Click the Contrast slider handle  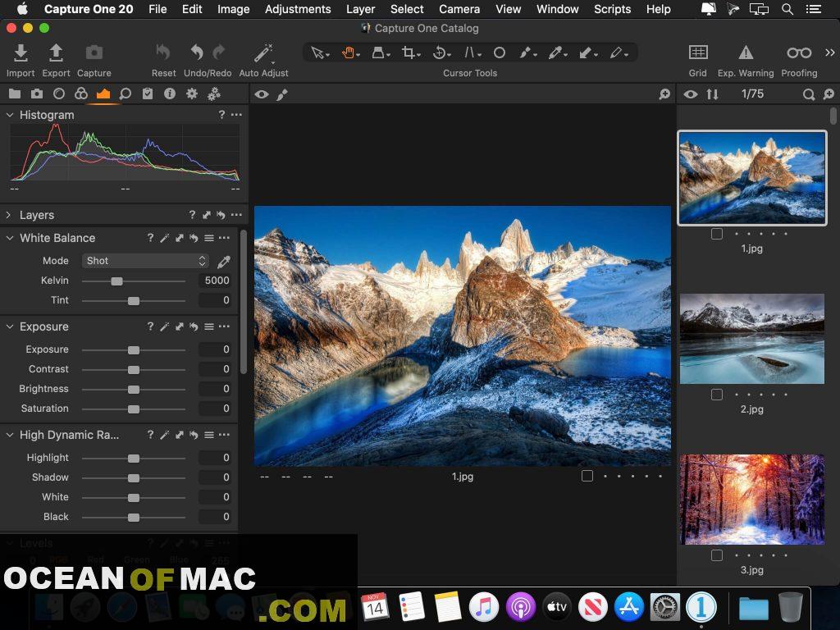tap(134, 370)
